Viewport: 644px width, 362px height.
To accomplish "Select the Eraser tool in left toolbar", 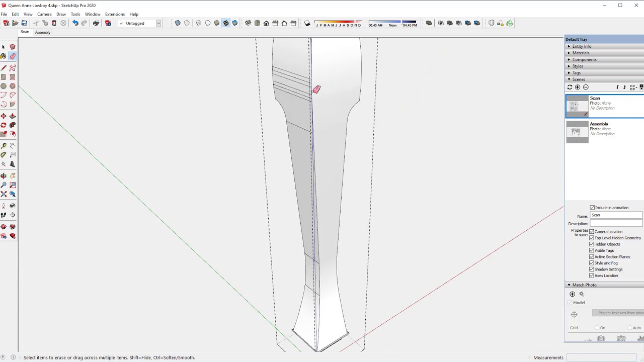I will click(13, 56).
